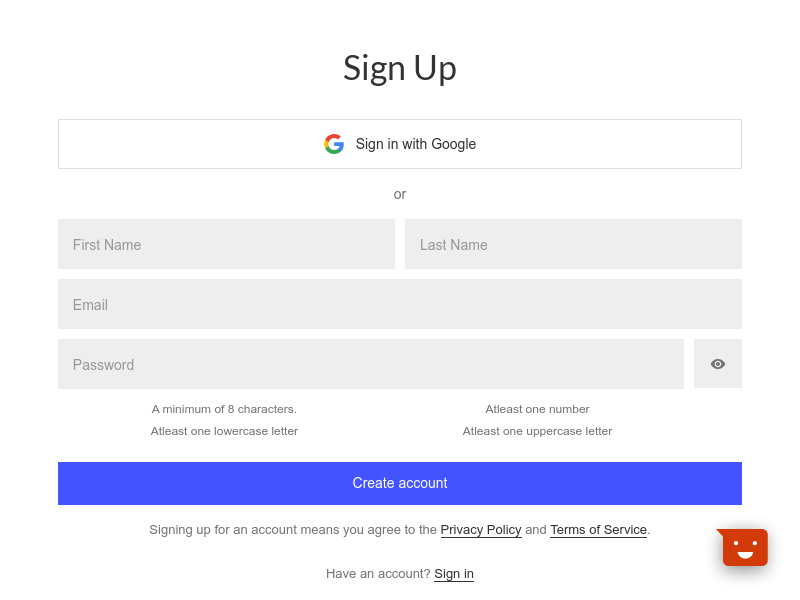Click the 'Have an account?' text

point(378,573)
